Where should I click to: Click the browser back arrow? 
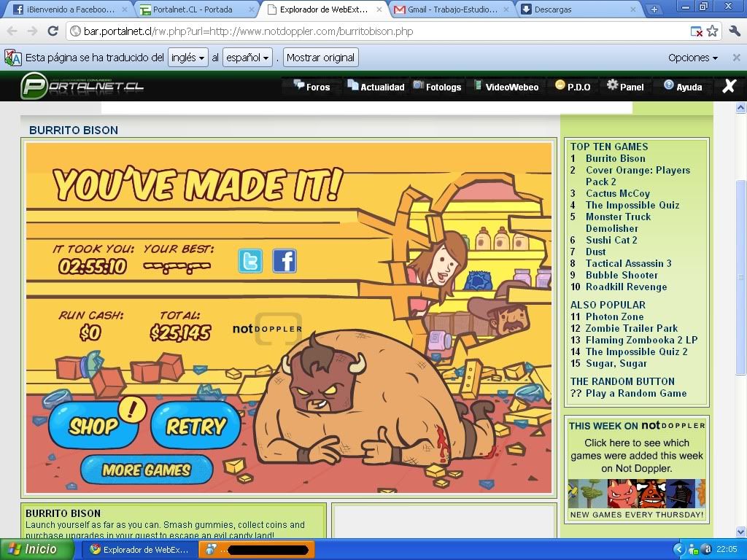point(12,31)
